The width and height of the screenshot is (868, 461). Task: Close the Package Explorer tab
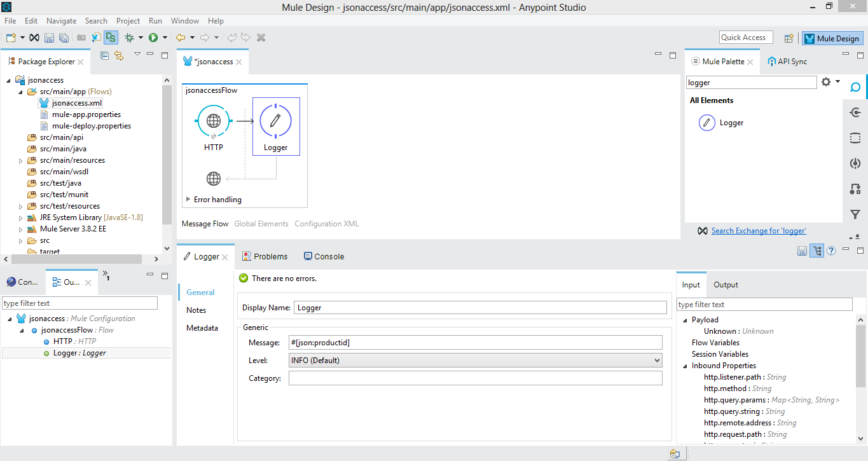click(81, 62)
